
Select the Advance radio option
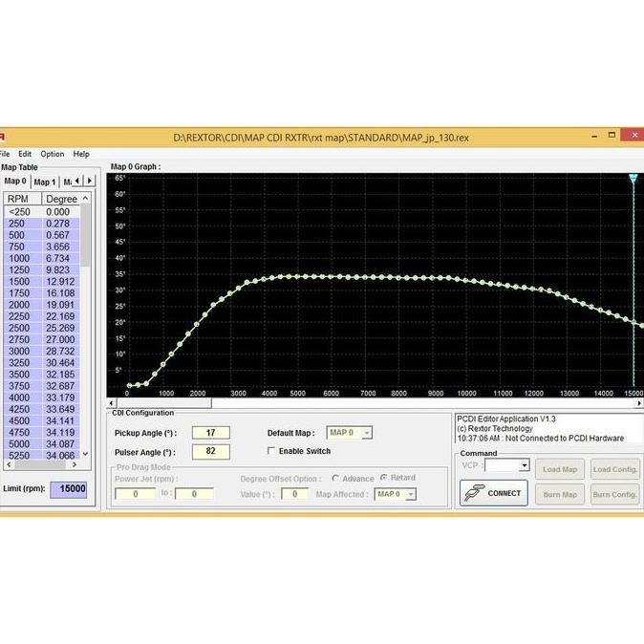click(x=335, y=479)
